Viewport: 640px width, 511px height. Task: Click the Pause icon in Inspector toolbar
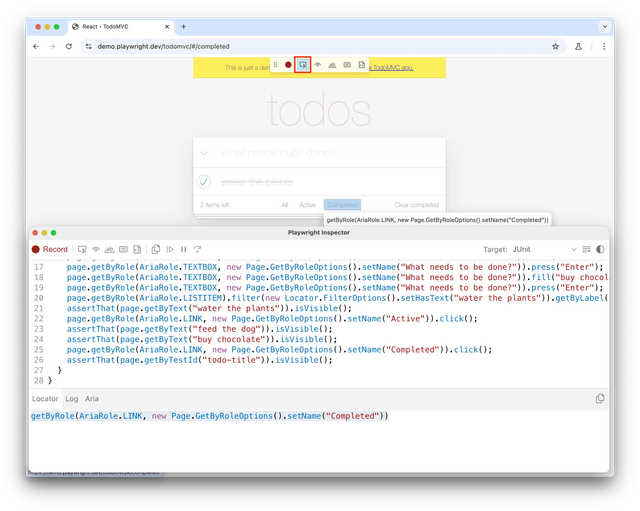pyautogui.click(x=184, y=249)
